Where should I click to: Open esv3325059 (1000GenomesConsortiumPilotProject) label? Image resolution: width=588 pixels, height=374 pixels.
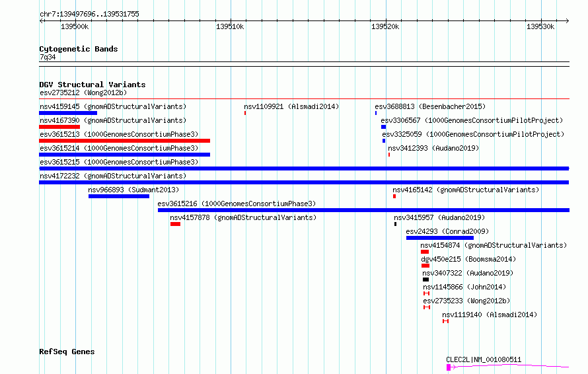[473, 134]
